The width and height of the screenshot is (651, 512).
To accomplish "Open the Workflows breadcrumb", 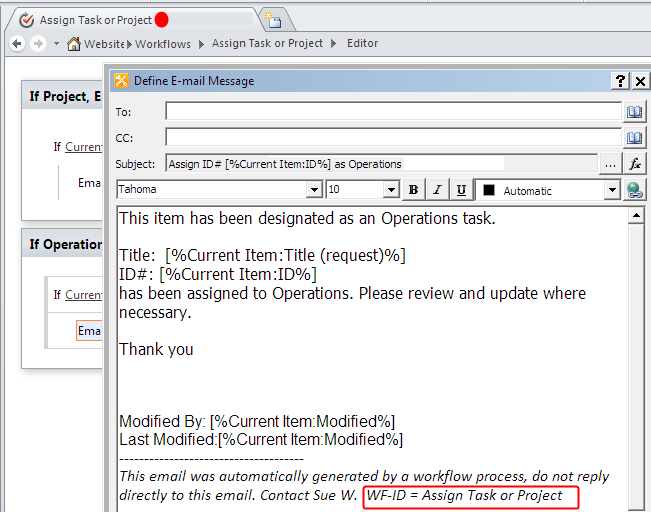I will click(163, 44).
